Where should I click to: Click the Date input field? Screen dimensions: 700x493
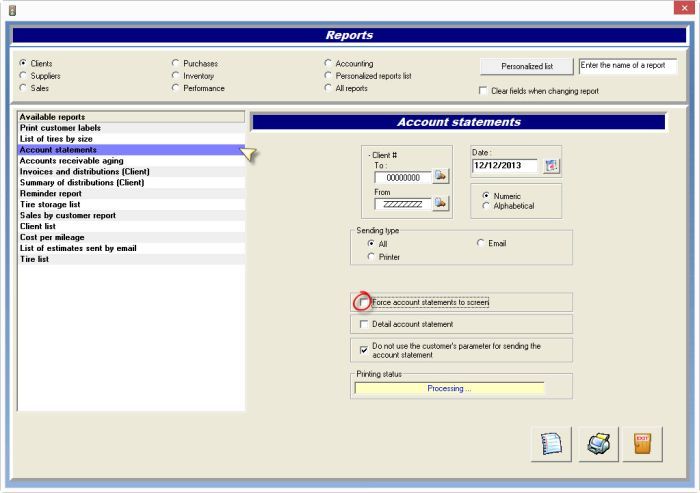(505, 166)
